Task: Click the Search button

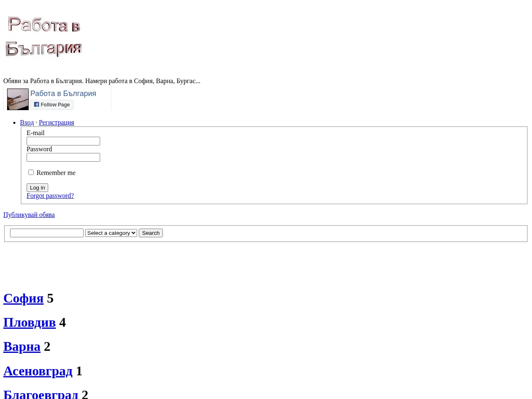Action: click(151, 233)
